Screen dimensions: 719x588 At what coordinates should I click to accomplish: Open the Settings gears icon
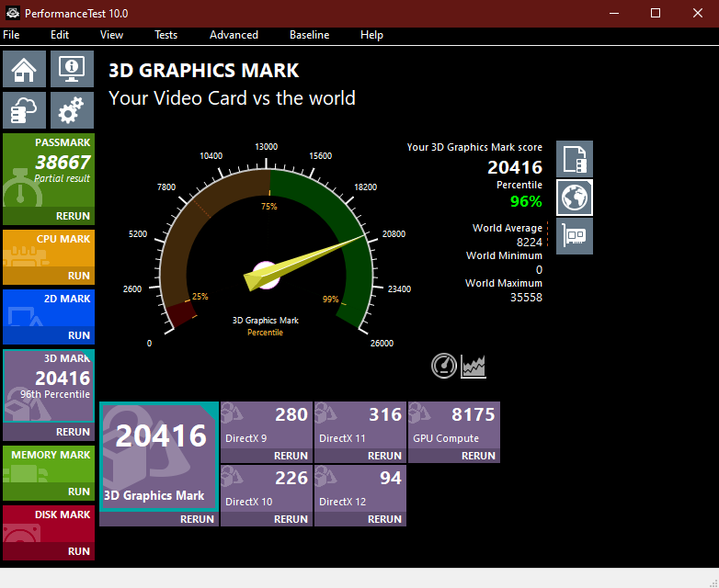pos(72,110)
